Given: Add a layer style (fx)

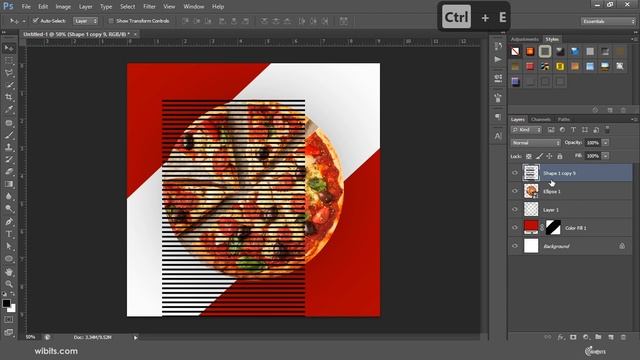Looking at the screenshot, I should [560, 337].
